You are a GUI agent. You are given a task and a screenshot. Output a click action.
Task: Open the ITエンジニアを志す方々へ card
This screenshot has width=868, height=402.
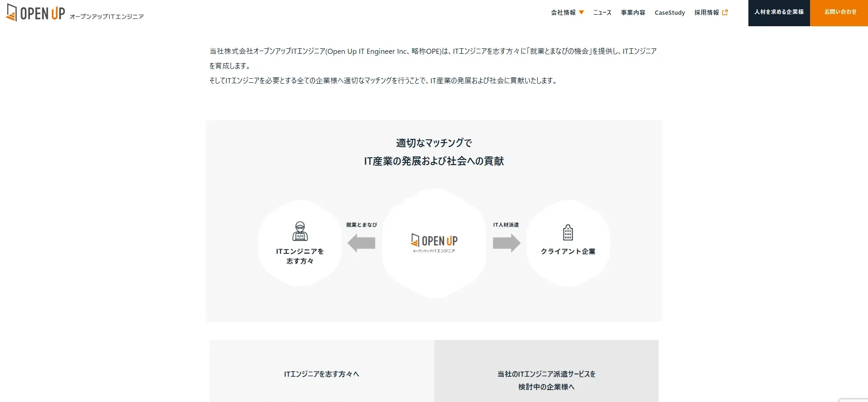(322, 371)
